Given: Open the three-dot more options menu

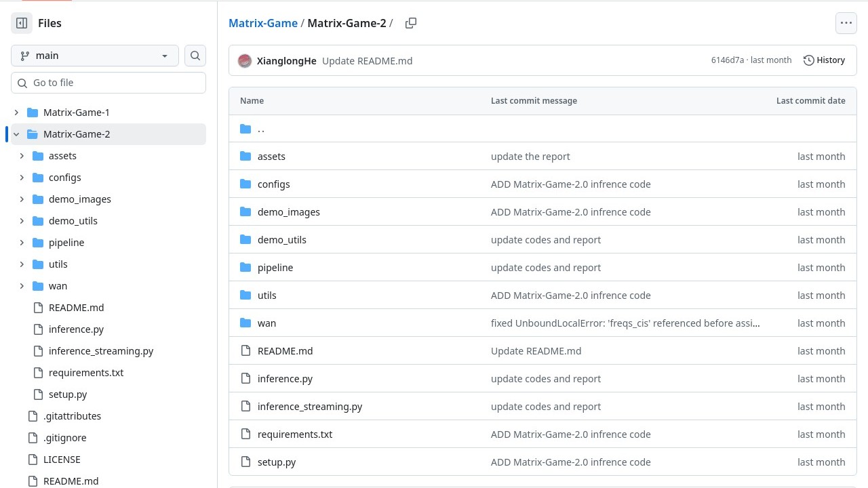Looking at the screenshot, I should pos(846,23).
